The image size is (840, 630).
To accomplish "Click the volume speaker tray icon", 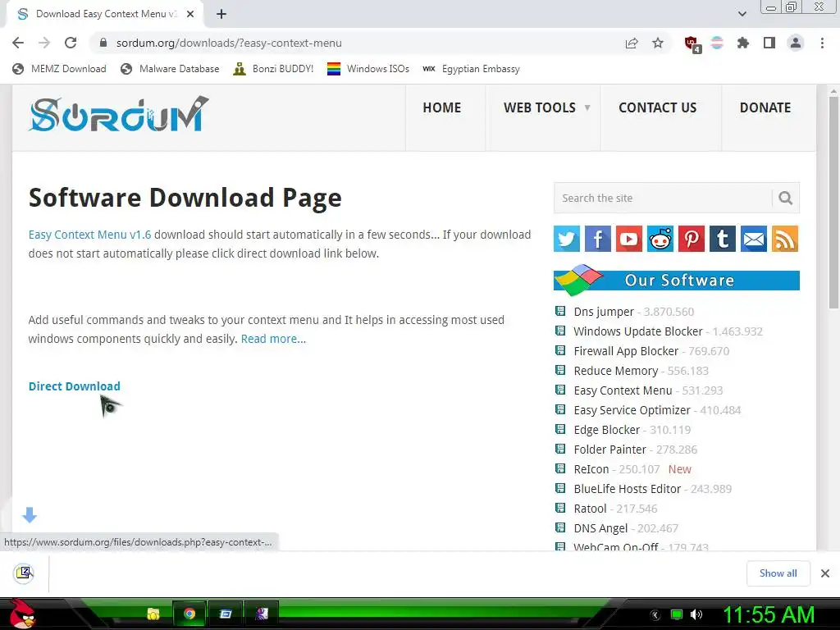I will point(696,614).
